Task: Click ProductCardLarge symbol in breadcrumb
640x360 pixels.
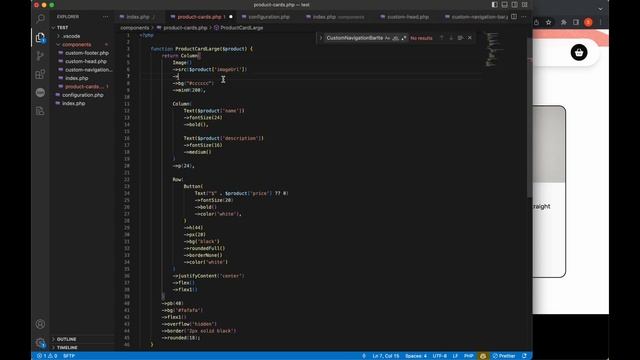Action: tap(241, 28)
